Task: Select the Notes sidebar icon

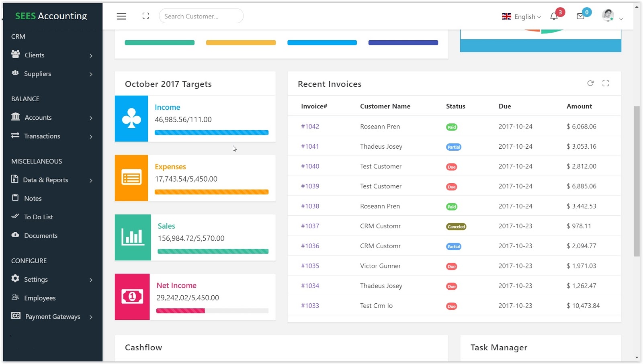Action: tap(15, 198)
